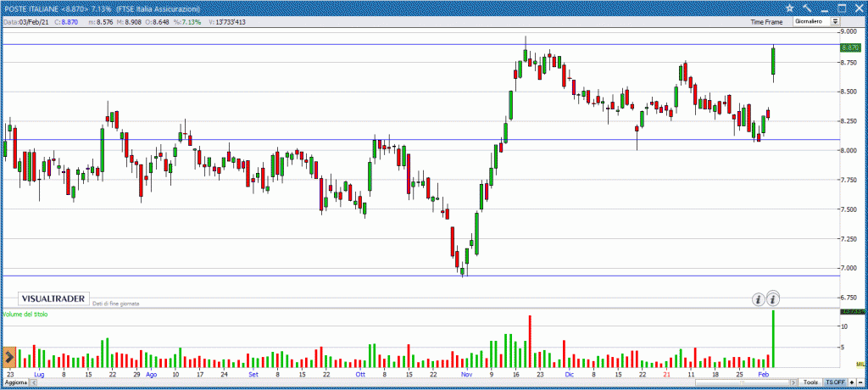The width and height of the screenshot is (868, 390).
Task: Click the 'Ott' date axis label
Action: tap(361, 375)
